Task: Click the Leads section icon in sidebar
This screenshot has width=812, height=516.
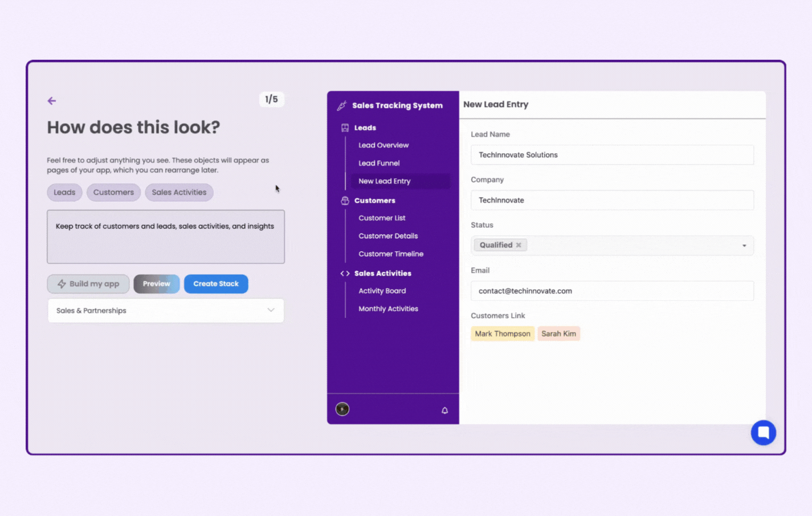Action: pos(345,128)
